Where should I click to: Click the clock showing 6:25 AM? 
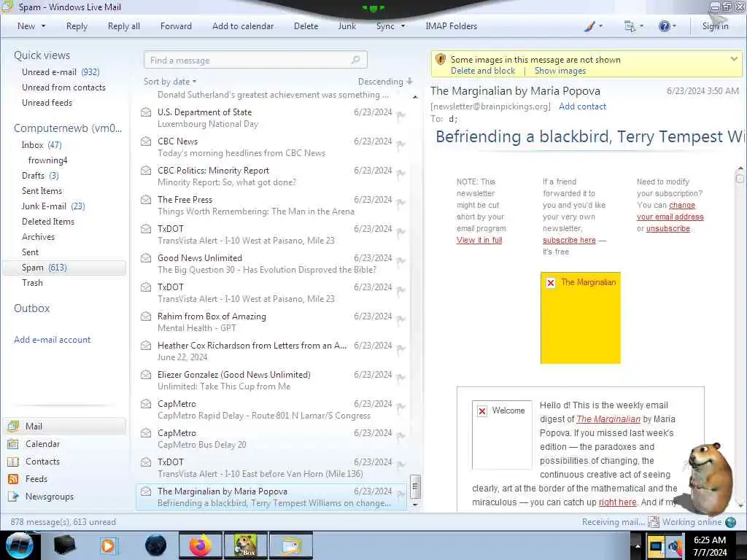point(709,540)
